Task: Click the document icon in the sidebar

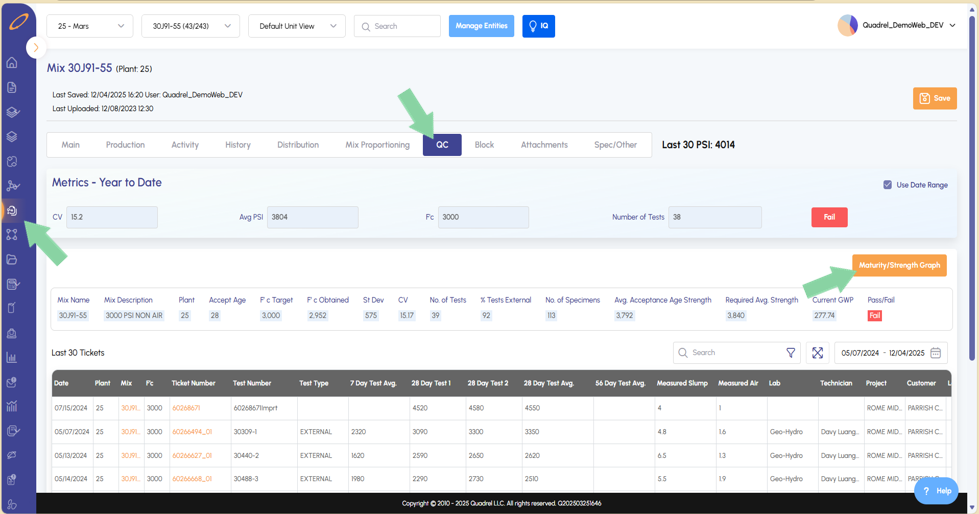Action: 12,88
